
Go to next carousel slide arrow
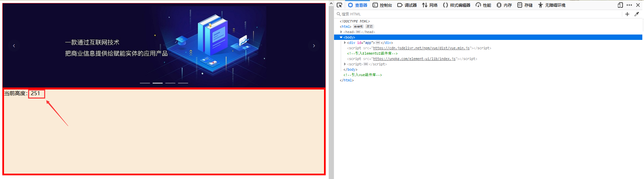point(314,46)
